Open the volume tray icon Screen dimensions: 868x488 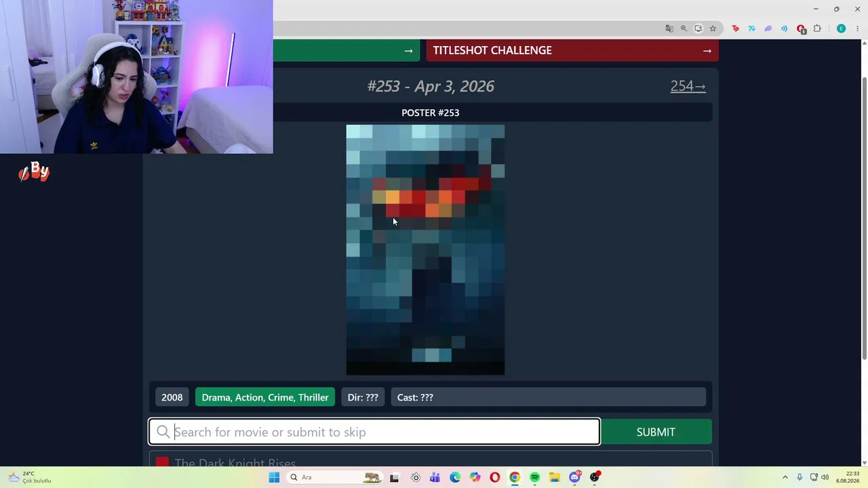point(825,477)
